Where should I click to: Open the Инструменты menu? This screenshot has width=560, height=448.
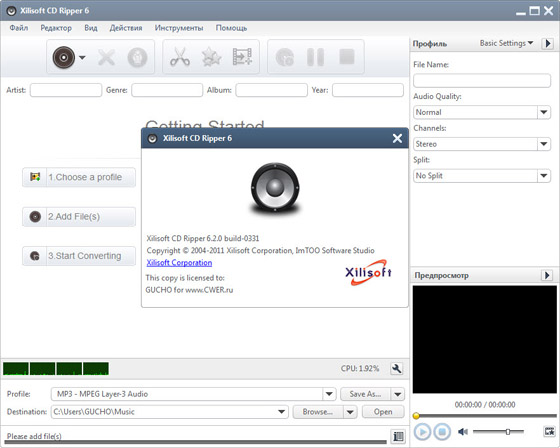click(179, 28)
